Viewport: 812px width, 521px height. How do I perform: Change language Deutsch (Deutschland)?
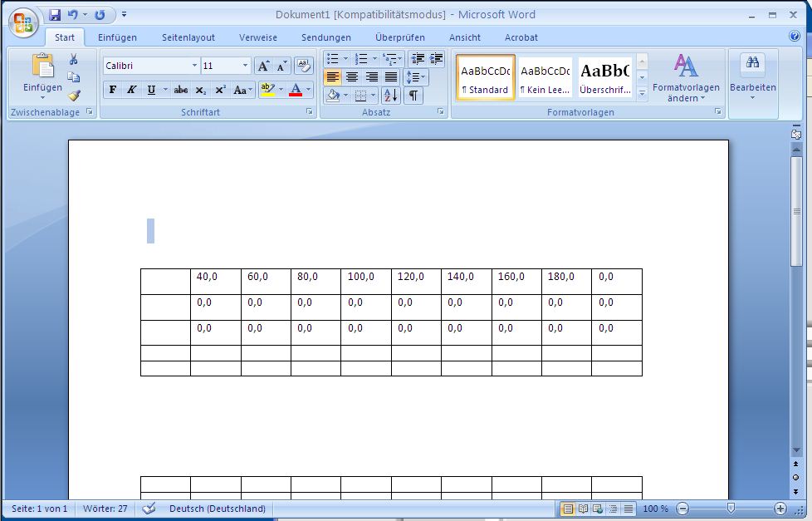click(x=217, y=509)
